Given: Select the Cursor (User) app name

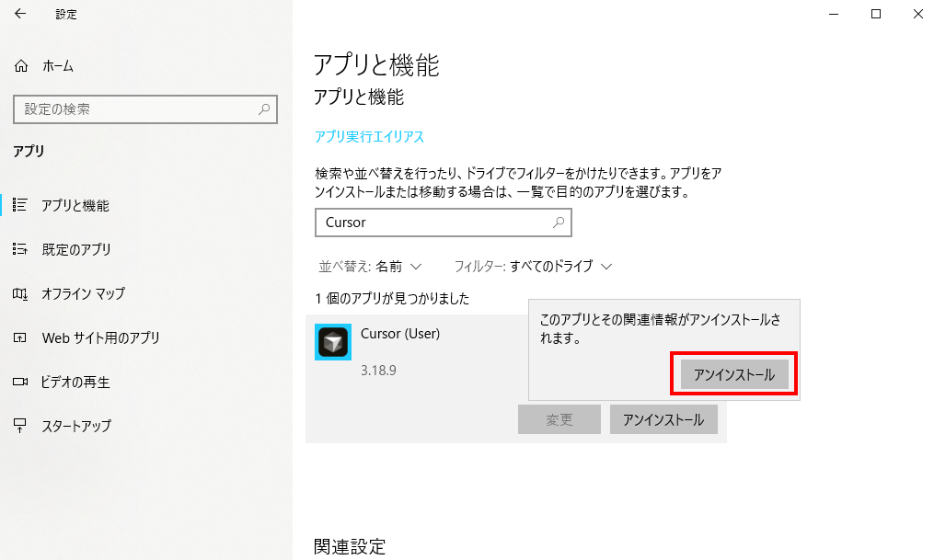Looking at the screenshot, I should coord(400,334).
